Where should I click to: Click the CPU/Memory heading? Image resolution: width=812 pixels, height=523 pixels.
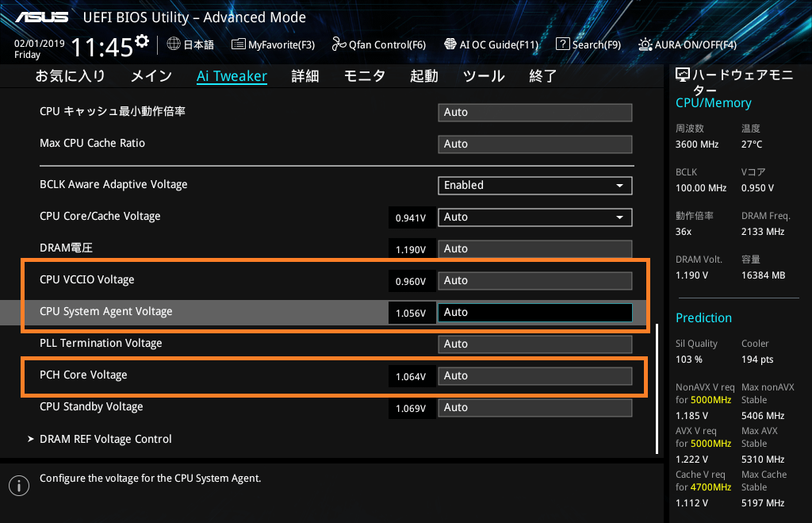coord(713,103)
